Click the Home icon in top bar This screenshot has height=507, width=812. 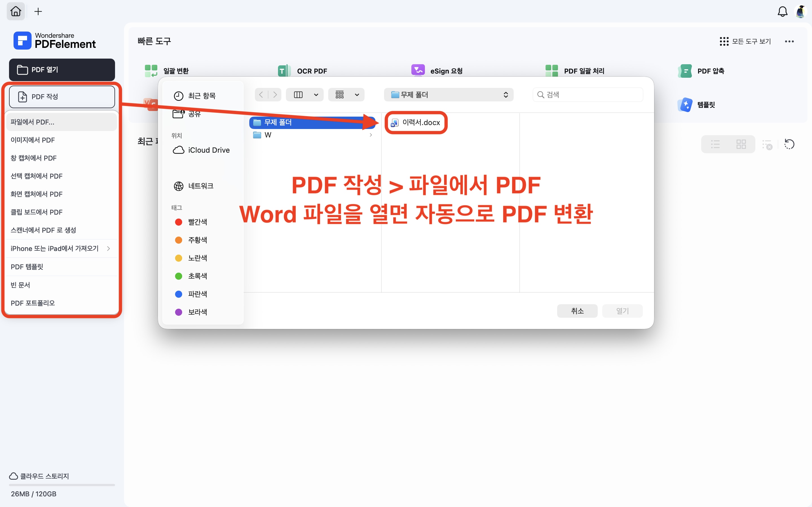[x=16, y=11]
